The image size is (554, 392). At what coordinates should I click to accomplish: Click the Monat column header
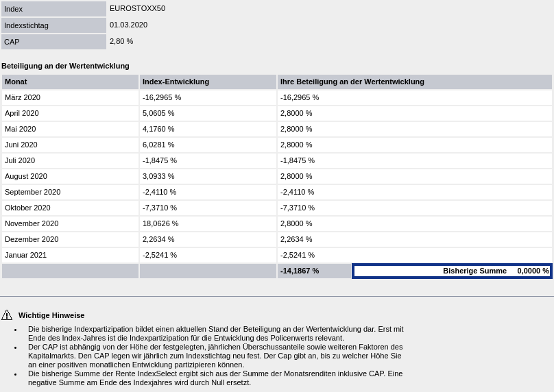click(x=71, y=82)
